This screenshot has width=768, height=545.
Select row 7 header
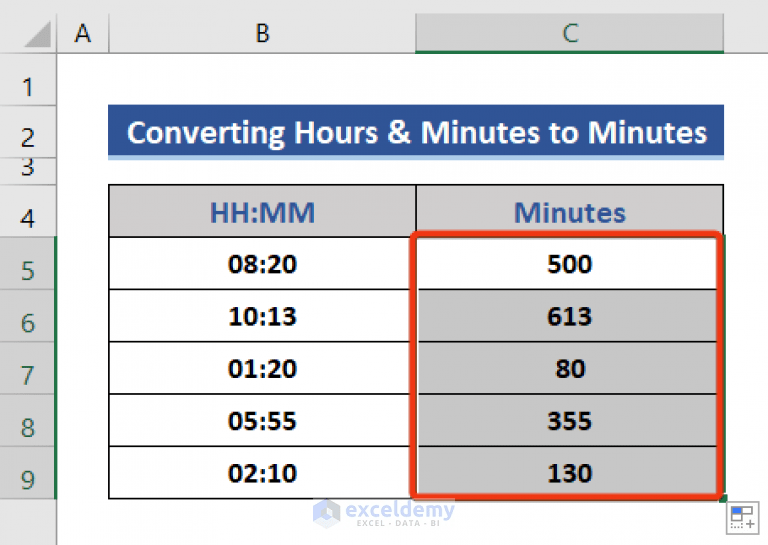coord(28,368)
